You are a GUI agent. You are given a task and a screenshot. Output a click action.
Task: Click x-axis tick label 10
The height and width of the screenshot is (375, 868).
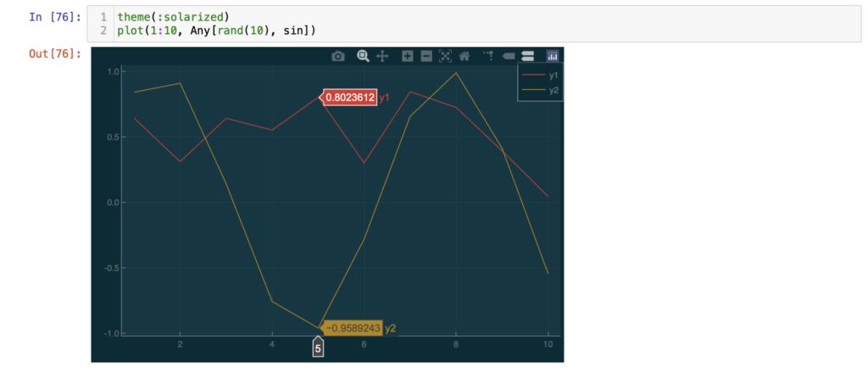[x=548, y=344]
